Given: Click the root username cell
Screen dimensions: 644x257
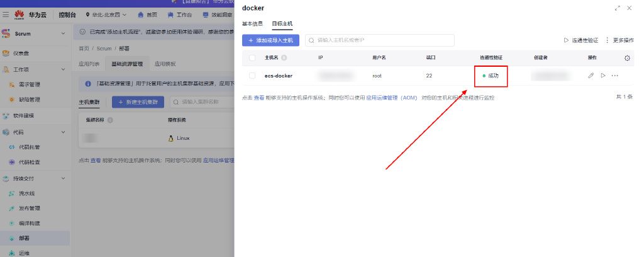Looking at the screenshot, I should coord(377,76).
